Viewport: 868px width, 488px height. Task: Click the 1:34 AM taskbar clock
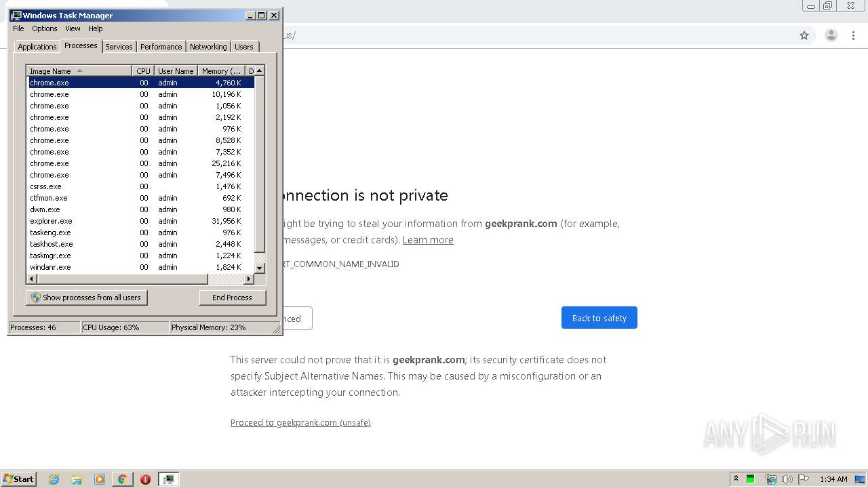coord(833,479)
